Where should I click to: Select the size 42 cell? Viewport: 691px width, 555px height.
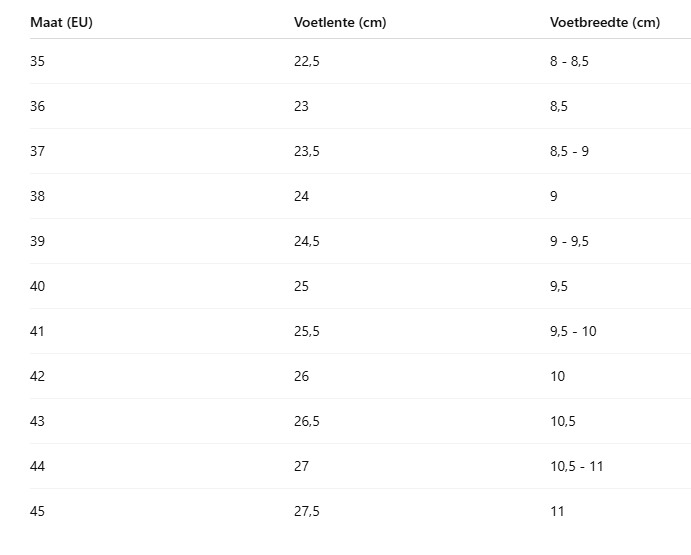pos(37,376)
